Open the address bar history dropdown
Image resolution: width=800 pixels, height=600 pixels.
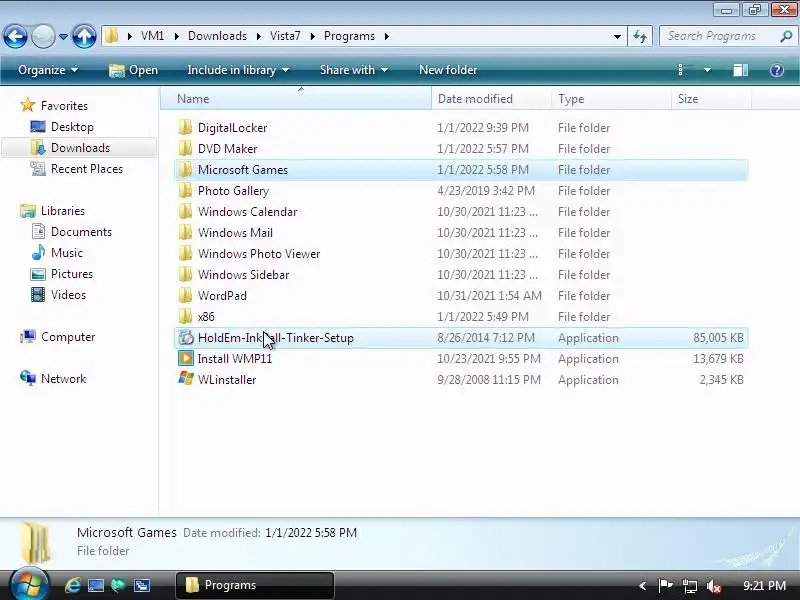coord(617,37)
